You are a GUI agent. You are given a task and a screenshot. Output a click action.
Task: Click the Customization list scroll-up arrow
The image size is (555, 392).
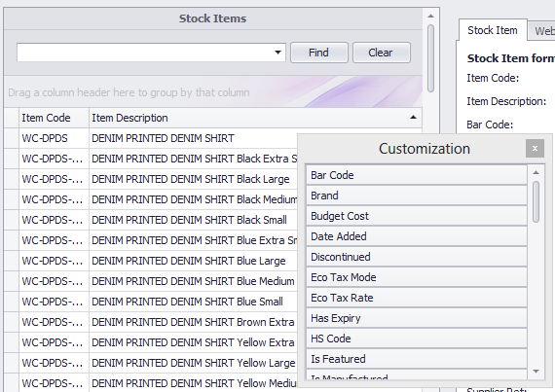click(x=536, y=172)
